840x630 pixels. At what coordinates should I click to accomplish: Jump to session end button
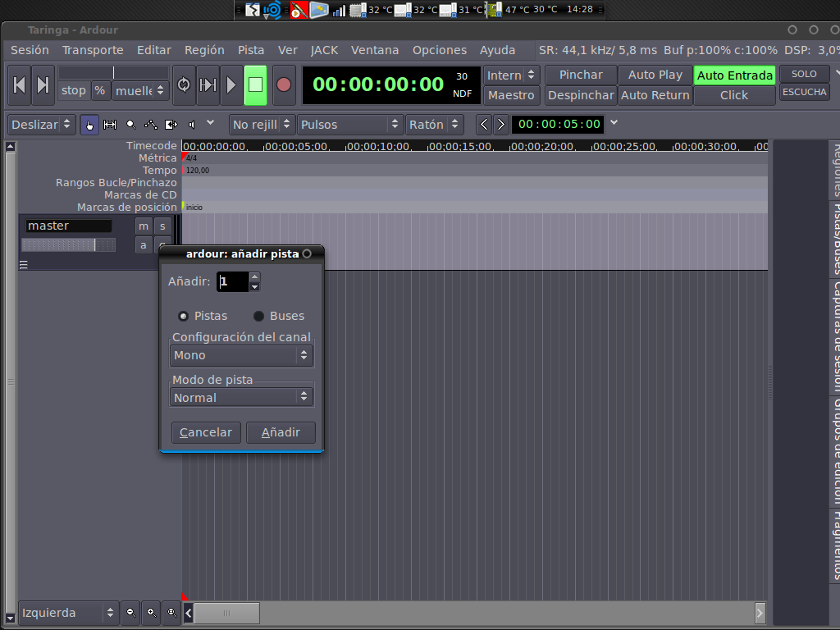tap(43, 84)
